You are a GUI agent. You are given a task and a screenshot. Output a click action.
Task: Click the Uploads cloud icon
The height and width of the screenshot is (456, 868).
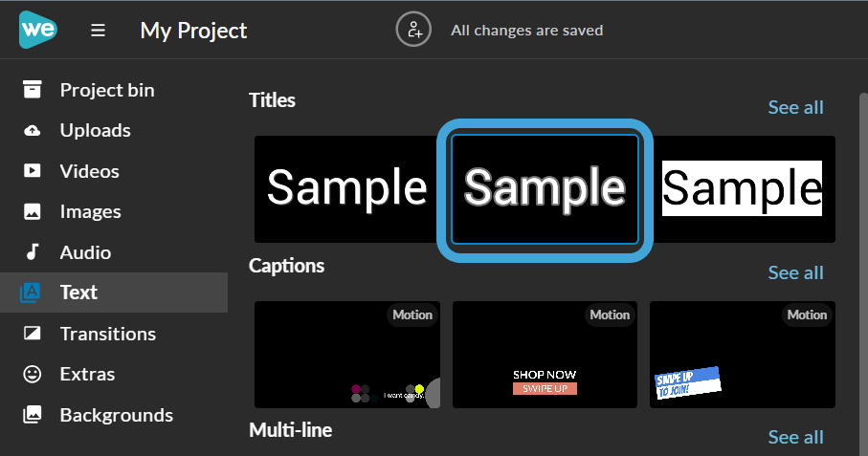[33, 131]
